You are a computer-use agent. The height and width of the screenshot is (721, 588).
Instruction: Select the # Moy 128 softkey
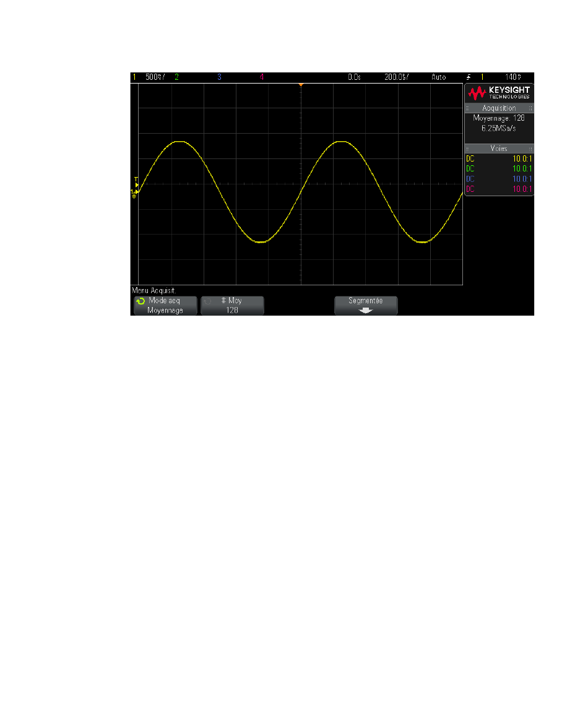point(232,305)
